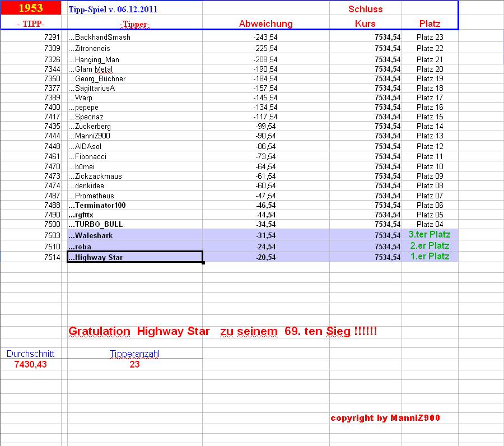The height and width of the screenshot is (446, 504).
Task: Select the cell containing ...Highway Star
Action: pyautogui.click(x=134, y=257)
